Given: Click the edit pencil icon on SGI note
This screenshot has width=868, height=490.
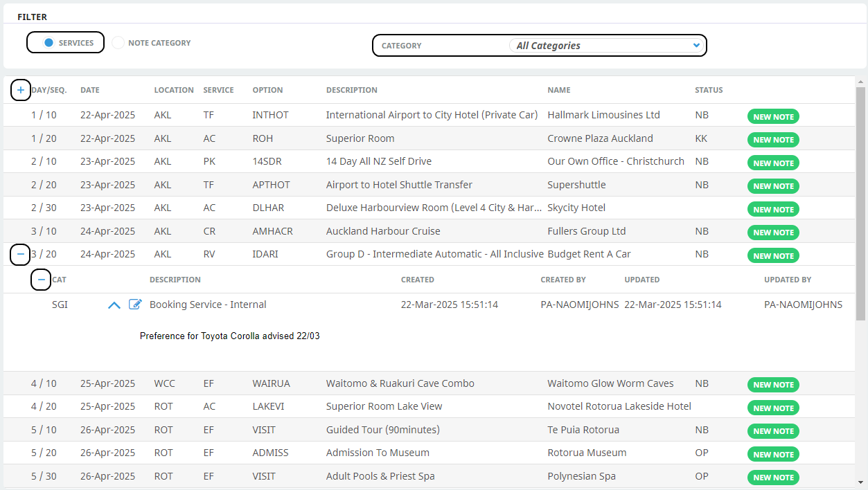Looking at the screenshot, I should pos(135,305).
